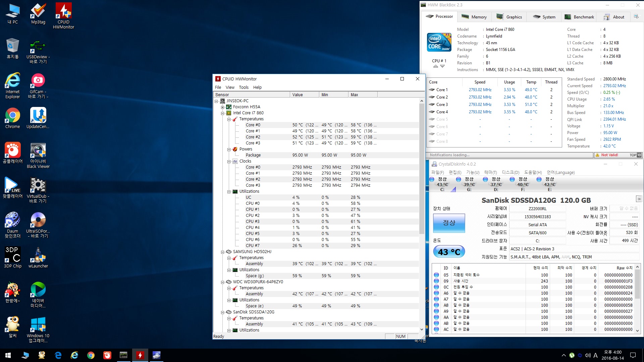Screen dimensions: 644x362
Task: Click the TOP10 icon in BlackBox status bar
Action: [636, 155]
